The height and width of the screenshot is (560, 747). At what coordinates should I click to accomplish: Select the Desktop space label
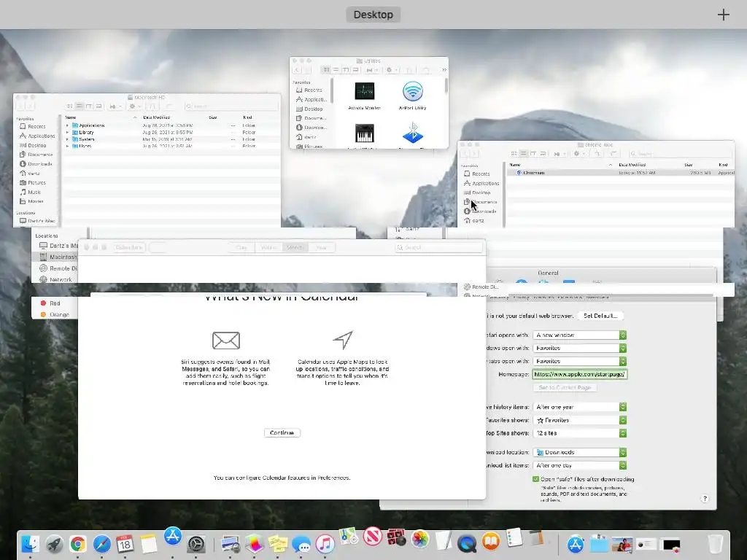tap(373, 15)
